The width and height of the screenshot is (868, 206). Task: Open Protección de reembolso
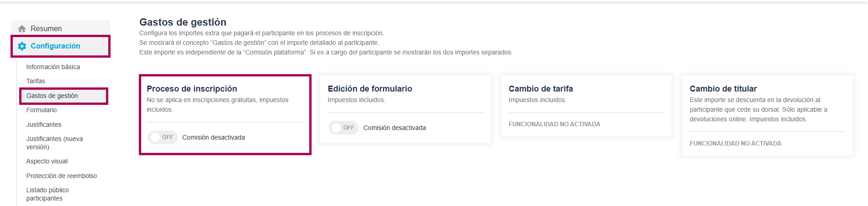coord(62,176)
